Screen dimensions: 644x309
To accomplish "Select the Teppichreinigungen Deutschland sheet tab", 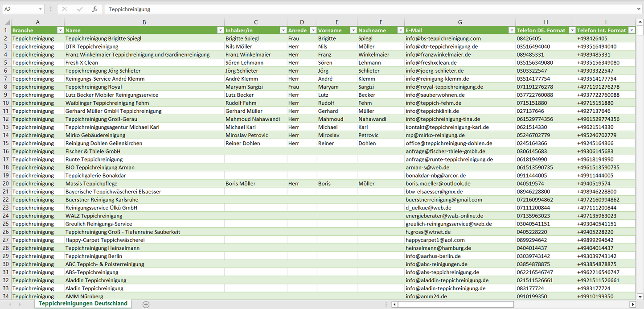I will coord(83,304).
